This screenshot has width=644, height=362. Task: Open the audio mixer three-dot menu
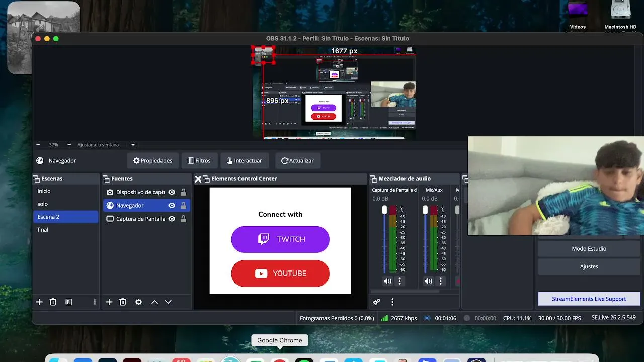(392, 302)
